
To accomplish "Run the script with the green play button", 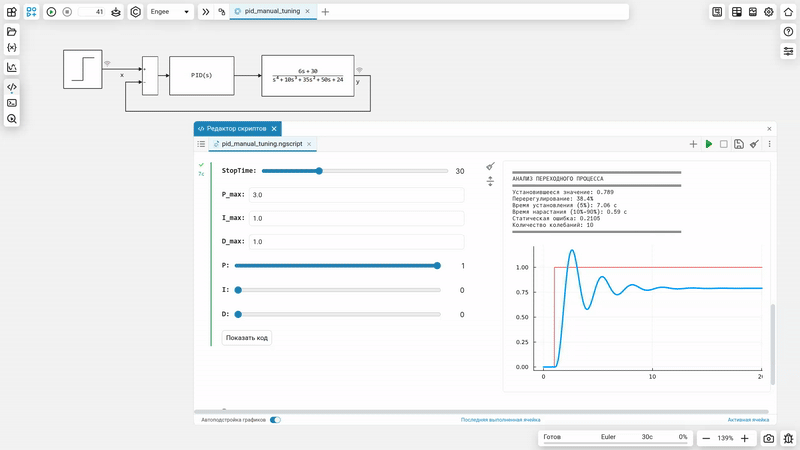I will pos(709,144).
